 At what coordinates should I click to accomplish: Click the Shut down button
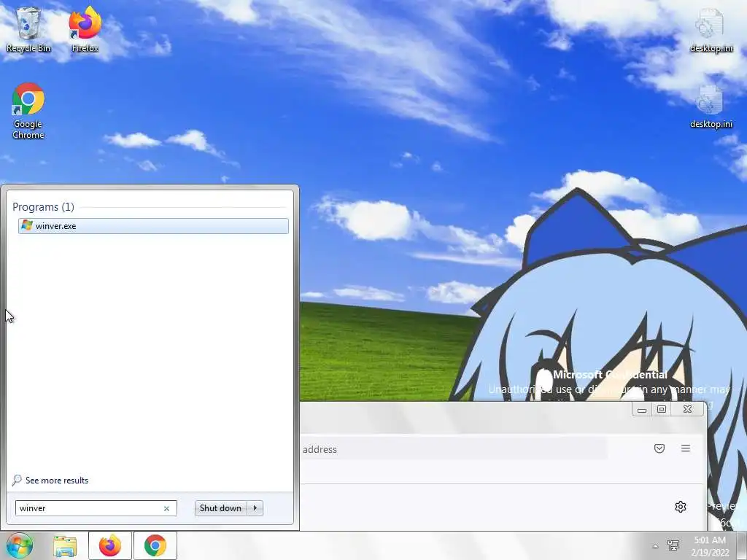[220, 508]
